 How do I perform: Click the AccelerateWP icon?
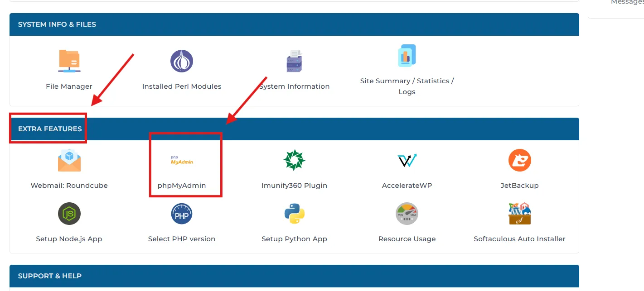click(x=407, y=160)
